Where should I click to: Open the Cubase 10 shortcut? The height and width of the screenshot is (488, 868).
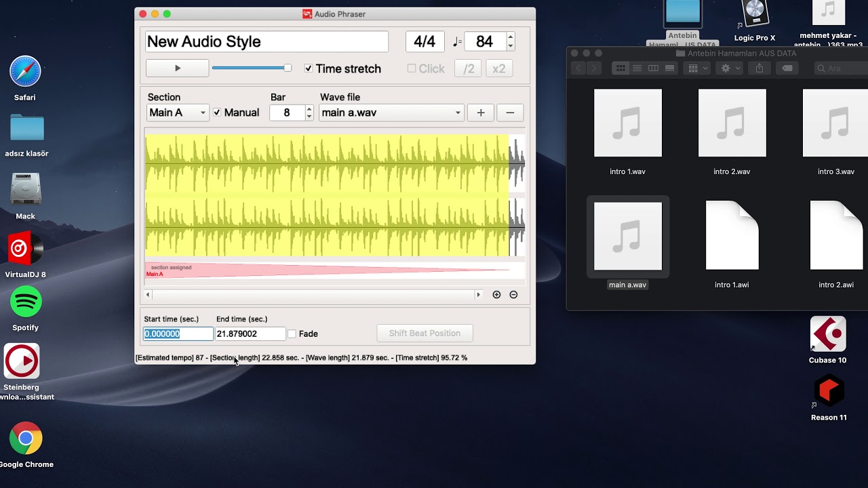pos(828,333)
